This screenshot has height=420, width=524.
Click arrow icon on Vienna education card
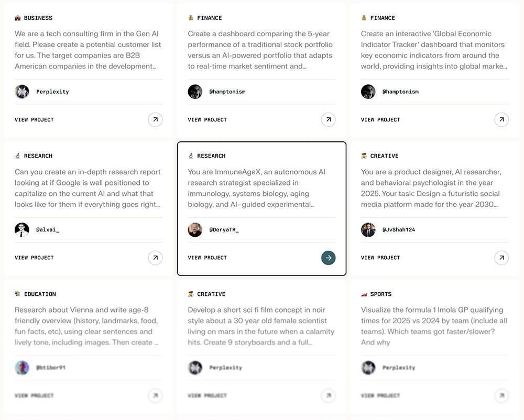tap(155, 395)
